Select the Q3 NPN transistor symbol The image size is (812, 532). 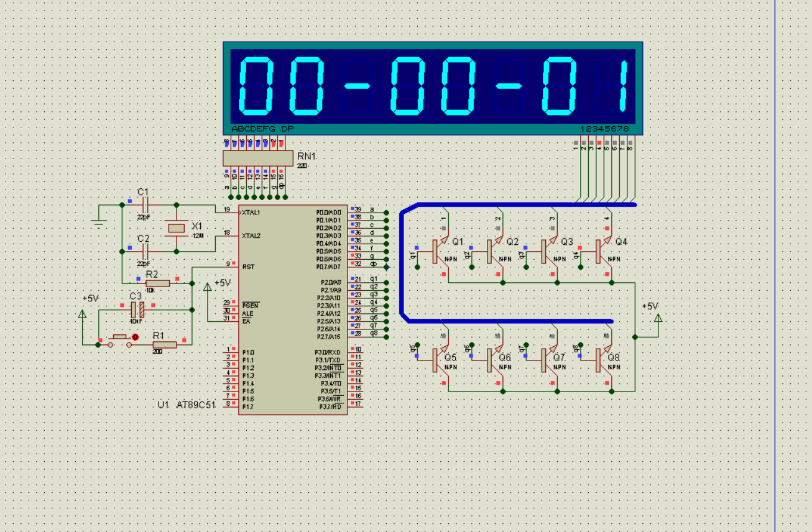(550, 251)
